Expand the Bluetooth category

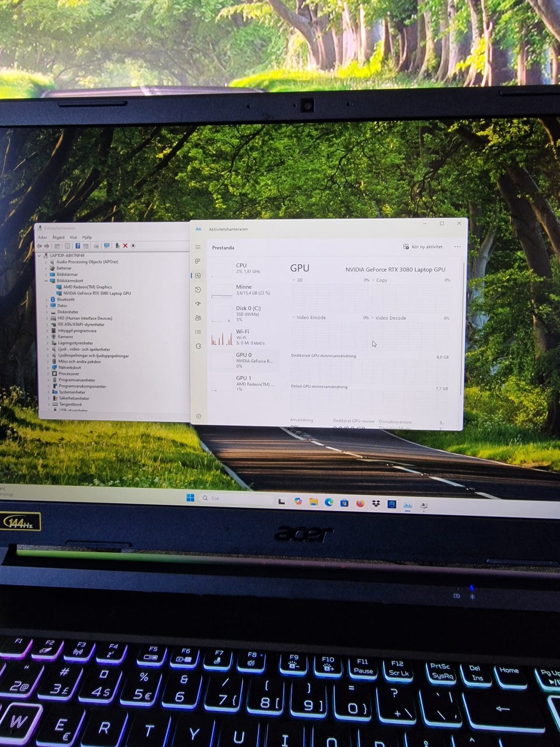[47, 299]
